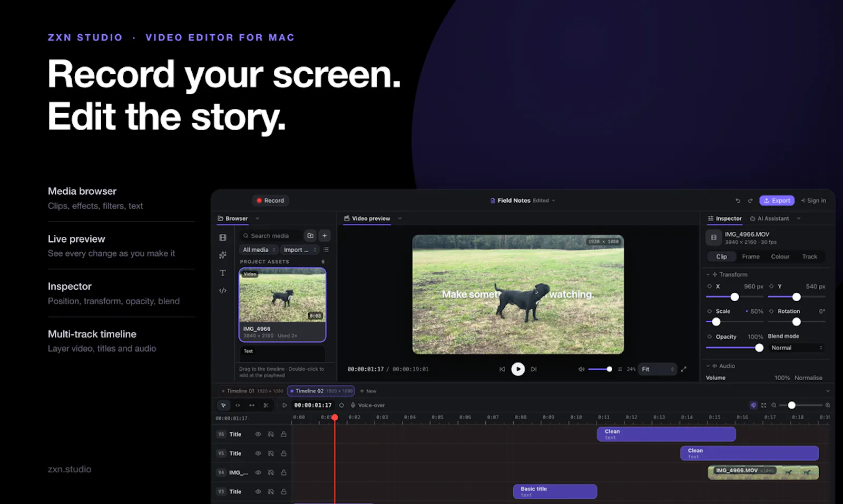The height and width of the screenshot is (504, 843).
Task: Open the Field Notes project title dropdown
Action: click(523, 201)
